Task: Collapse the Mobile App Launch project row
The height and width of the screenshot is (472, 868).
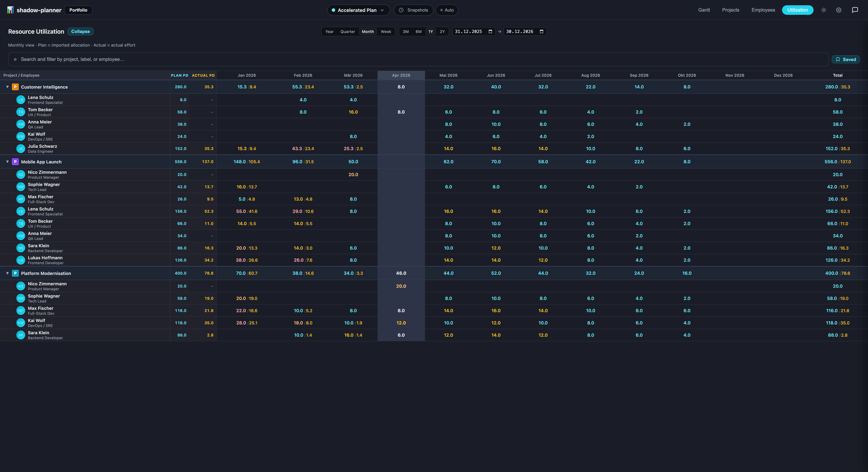Action: (7, 162)
